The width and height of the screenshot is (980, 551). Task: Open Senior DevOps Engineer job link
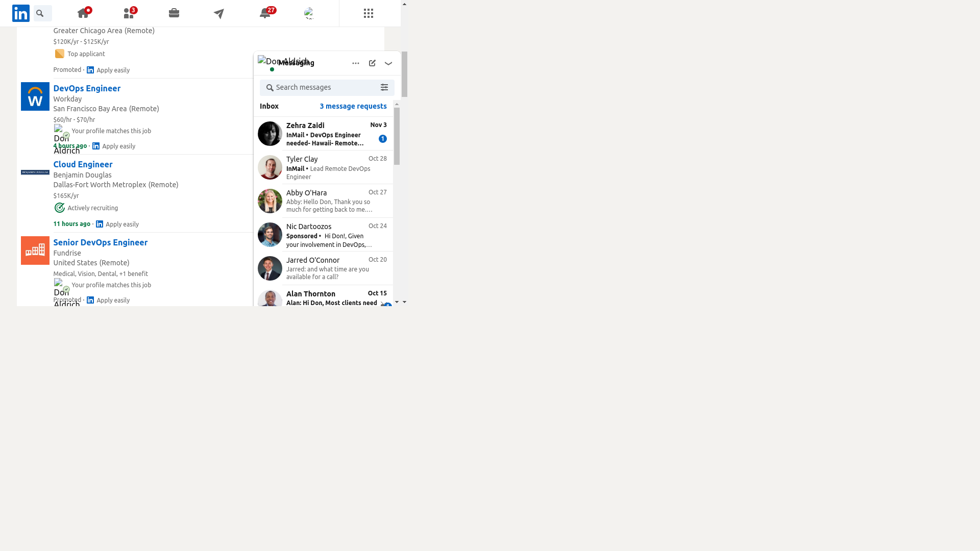pyautogui.click(x=101, y=242)
